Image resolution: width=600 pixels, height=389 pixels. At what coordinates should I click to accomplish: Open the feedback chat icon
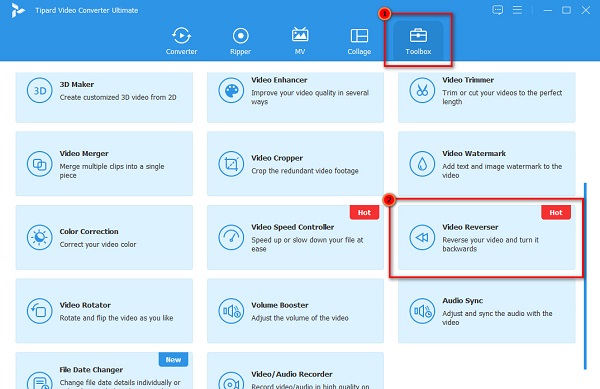point(497,10)
